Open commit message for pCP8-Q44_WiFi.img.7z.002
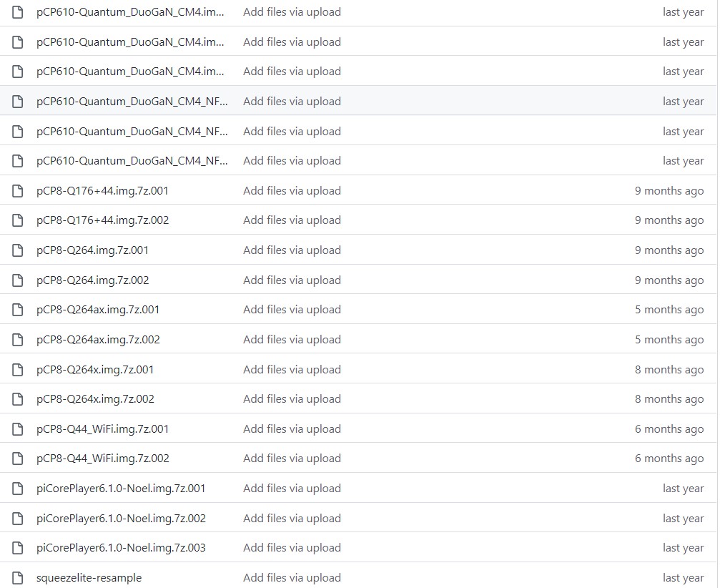Viewport: 720px width, 588px height. (x=292, y=459)
